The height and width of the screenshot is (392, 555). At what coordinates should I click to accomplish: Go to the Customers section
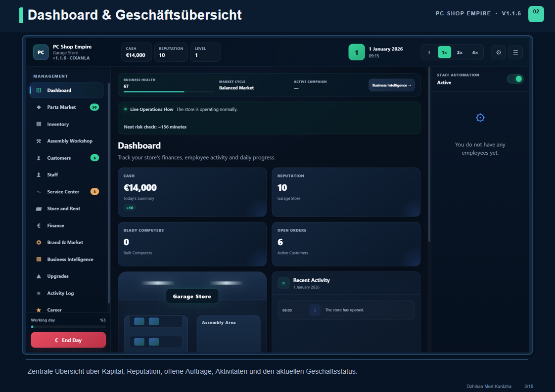click(67, 158)
